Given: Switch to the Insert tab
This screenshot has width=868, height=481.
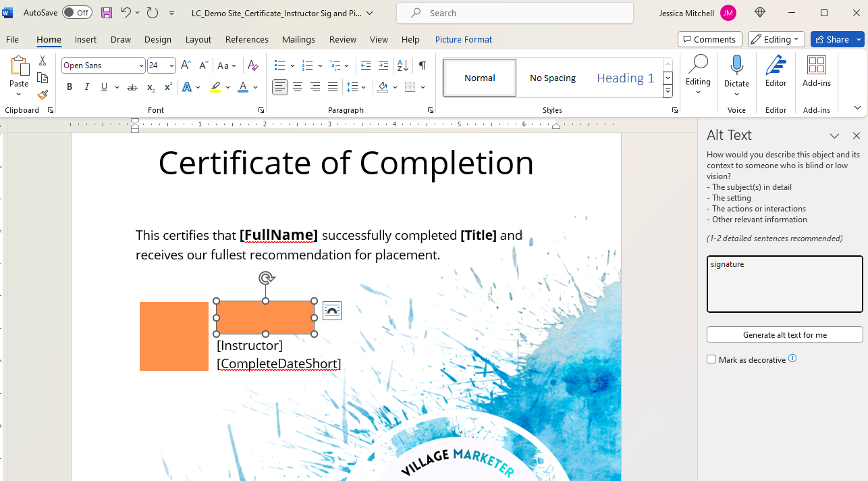Looking at the screenshot, I should (86, 39).
